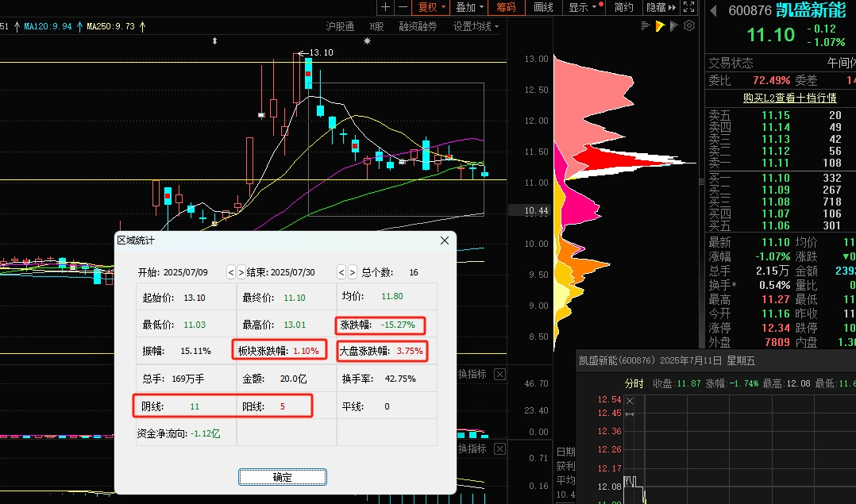Click the plus zoom-in button in top toolbar
The height and width of the screenshot is (504, 856).
[385, 7]
